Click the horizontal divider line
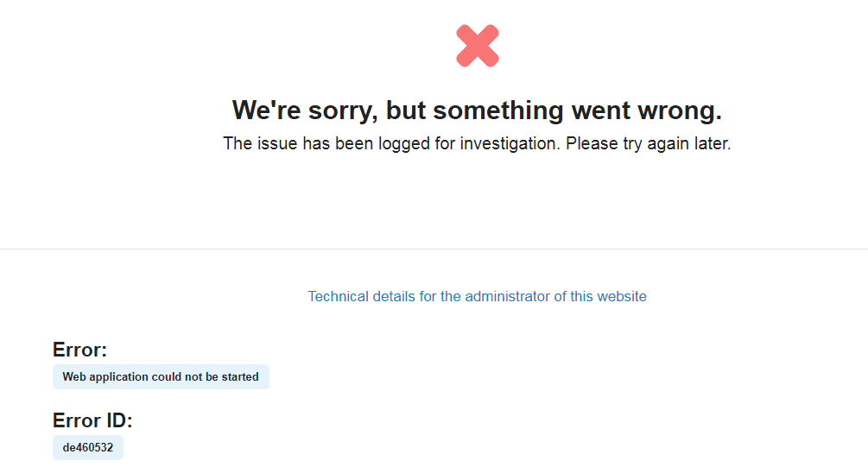 434,249
